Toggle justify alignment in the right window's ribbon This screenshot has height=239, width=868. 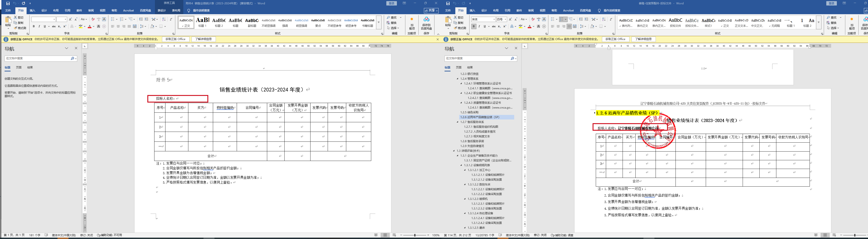pos(569,26)
